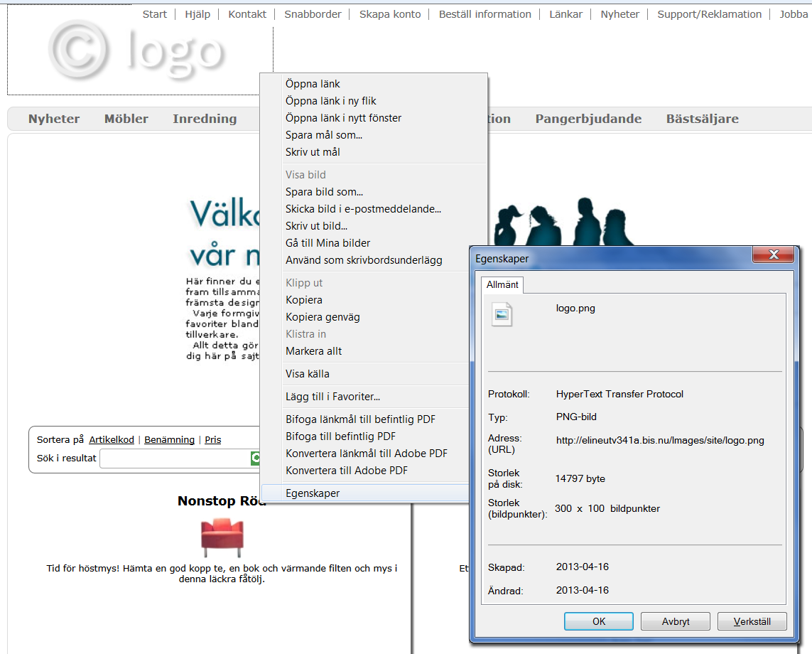Sort results by Pris
Image resolution: width=812 pixels, height=654 pixels.
click(x=213, y=439)
